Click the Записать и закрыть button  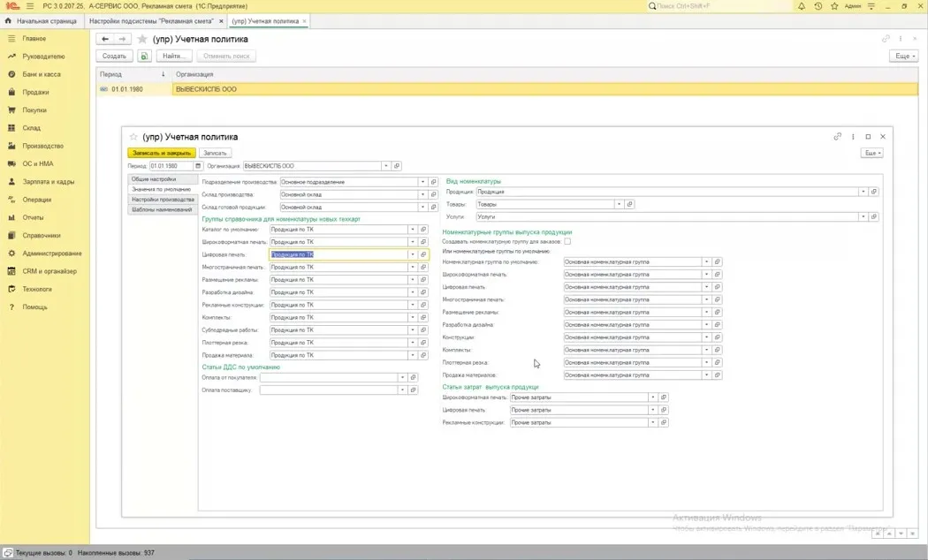(x=162, y=153)
